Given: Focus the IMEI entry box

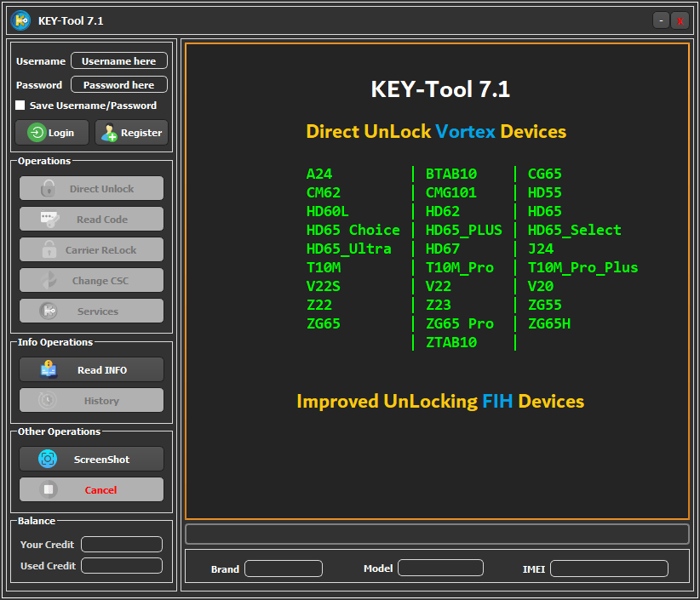Looking at the screenshot, I should 609,569.
